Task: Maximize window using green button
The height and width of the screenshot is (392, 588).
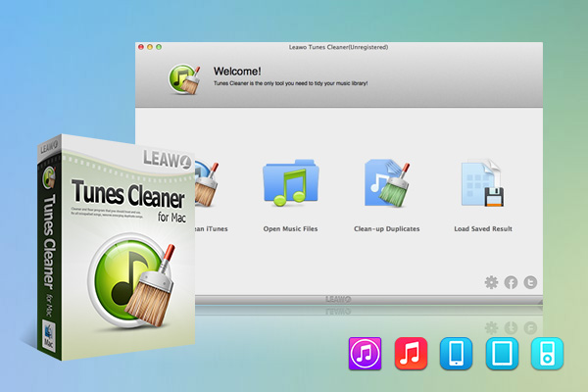Action: pos(159,47)
